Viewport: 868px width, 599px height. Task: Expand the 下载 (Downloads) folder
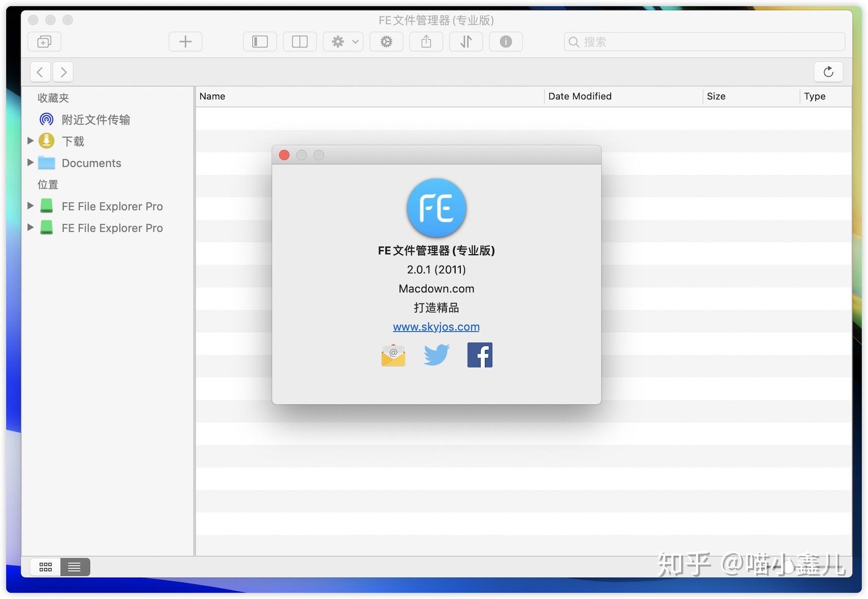[30, 140]
